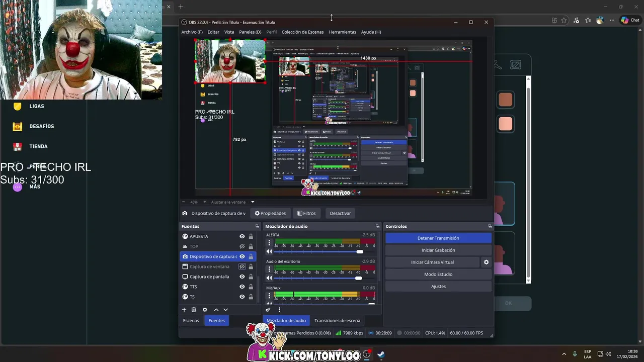
Task: Delete the selected source with the trash icon
Action: pos(194,310)
